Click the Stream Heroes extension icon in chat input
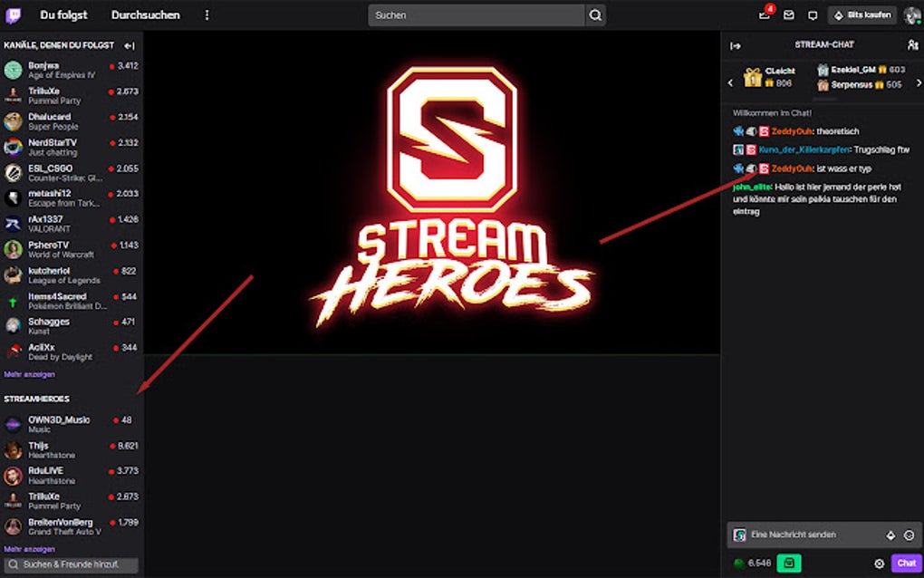Screen dimensions: 924x578 point(739,535)
